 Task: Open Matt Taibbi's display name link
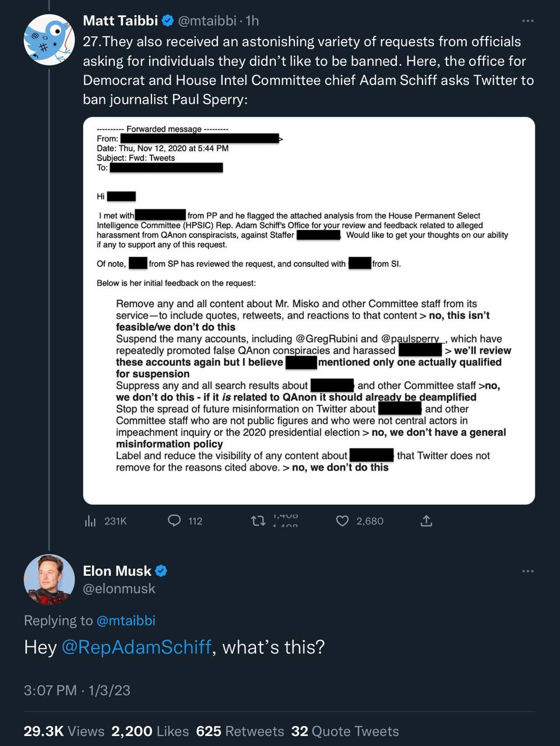coord(120,21)
